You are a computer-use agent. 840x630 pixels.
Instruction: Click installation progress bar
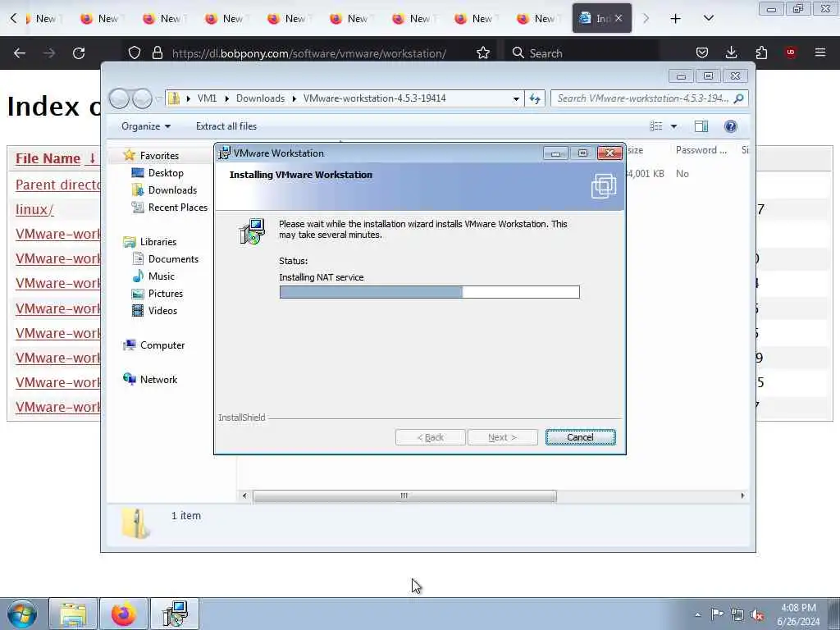(429, 292)
